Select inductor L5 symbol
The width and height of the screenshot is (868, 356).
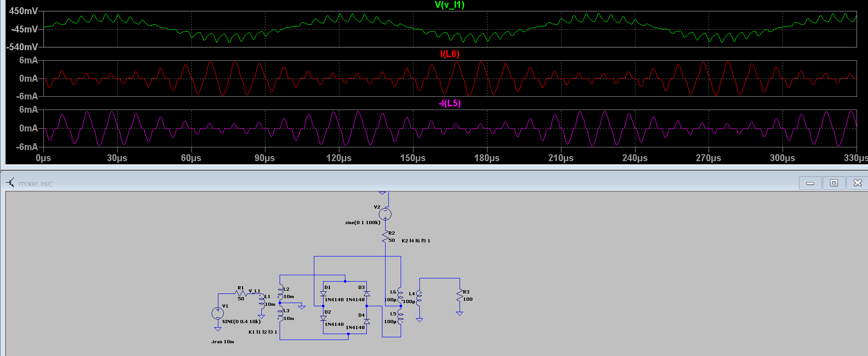point(401,317)
